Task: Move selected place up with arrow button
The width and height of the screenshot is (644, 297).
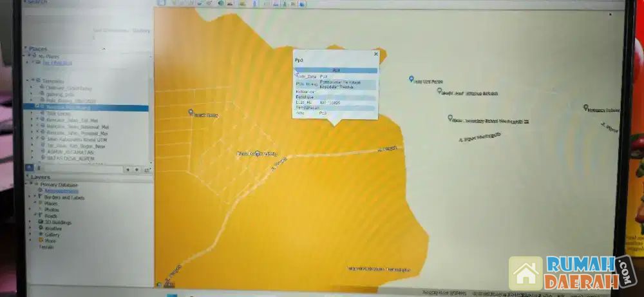Action: [x=128, y=169]
